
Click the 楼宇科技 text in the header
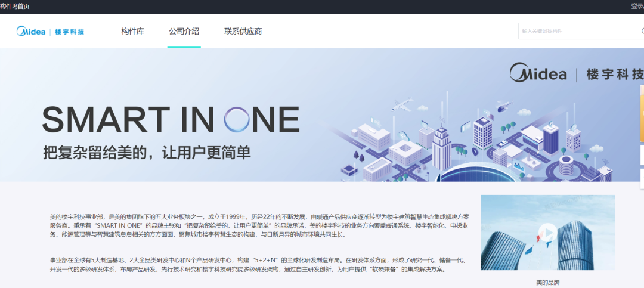click(69, 32)
